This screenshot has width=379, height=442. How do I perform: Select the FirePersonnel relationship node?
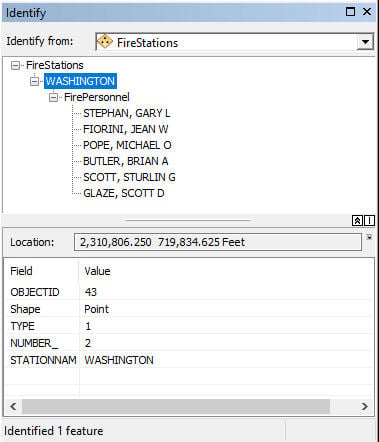97,97
